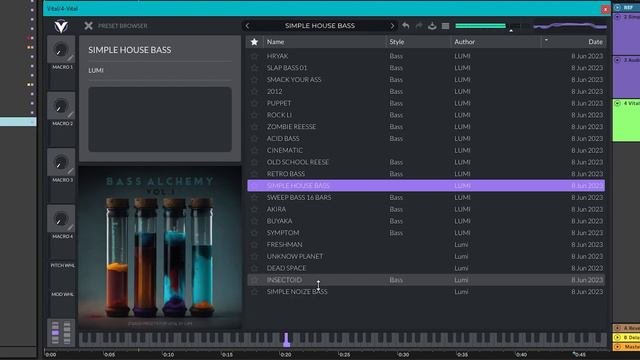This screenshot has height=360, width=640.
Task: Close the preset browser with X icon
Action: click(88, 26)
